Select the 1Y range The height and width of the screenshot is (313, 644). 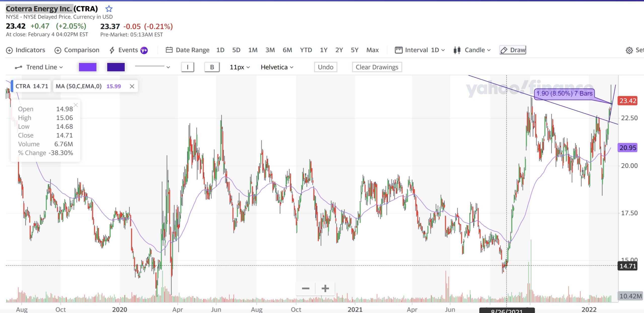click(324, 50)
